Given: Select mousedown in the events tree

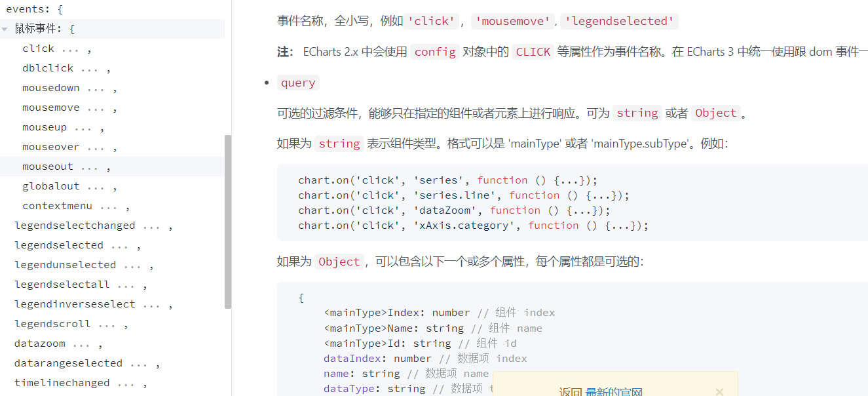Looking at the screenshot, I should [x=50, y=88].
